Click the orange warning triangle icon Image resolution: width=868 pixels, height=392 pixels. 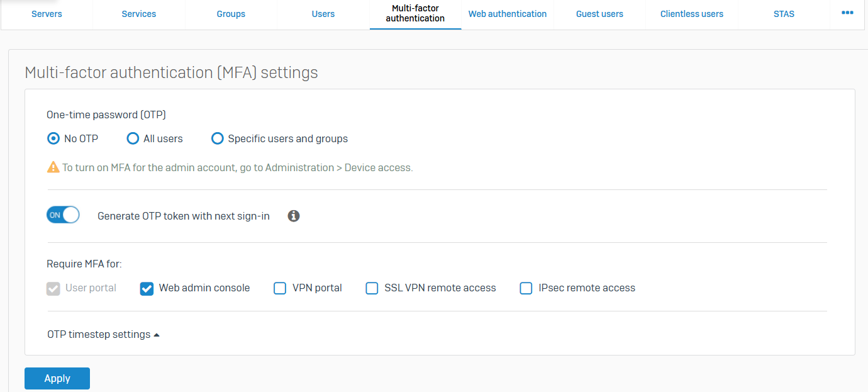pyautogui.click(x=53, y=167)
